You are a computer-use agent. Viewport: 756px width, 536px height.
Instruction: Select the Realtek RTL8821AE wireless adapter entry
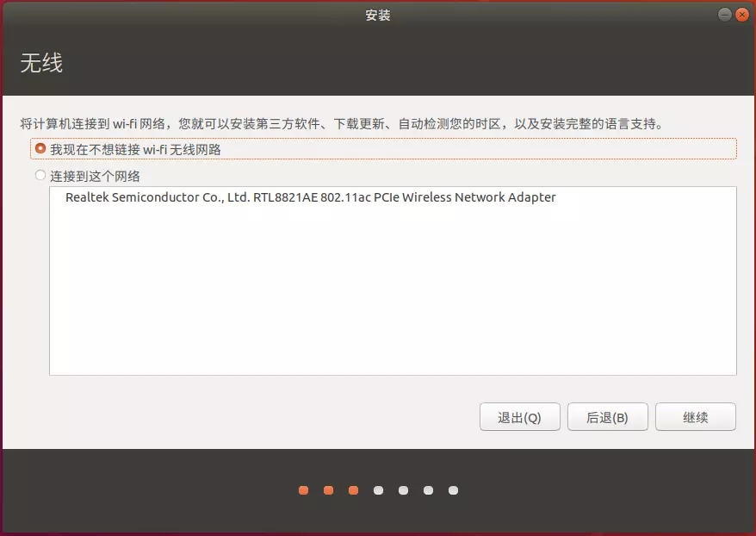(x=310, y=197)
